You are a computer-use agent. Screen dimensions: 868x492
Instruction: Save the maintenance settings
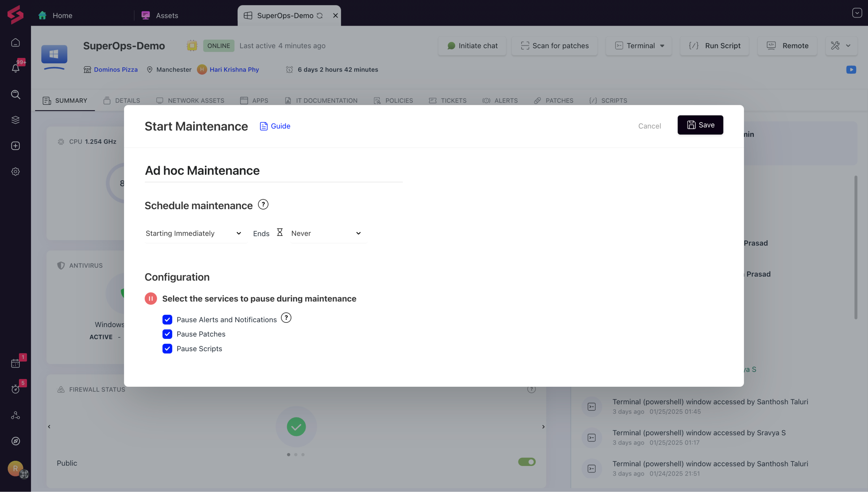point(700,125)
